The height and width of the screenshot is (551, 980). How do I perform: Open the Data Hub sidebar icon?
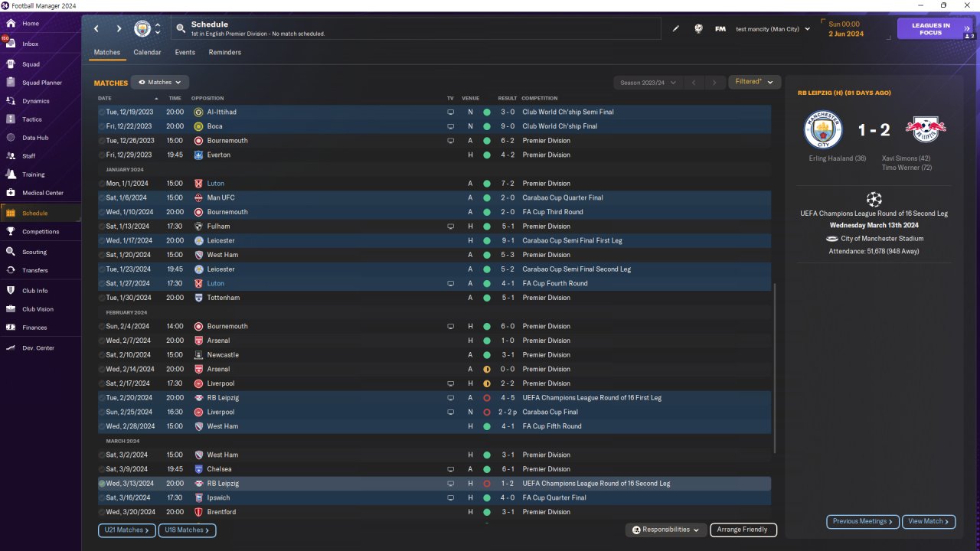click(11, 138)
